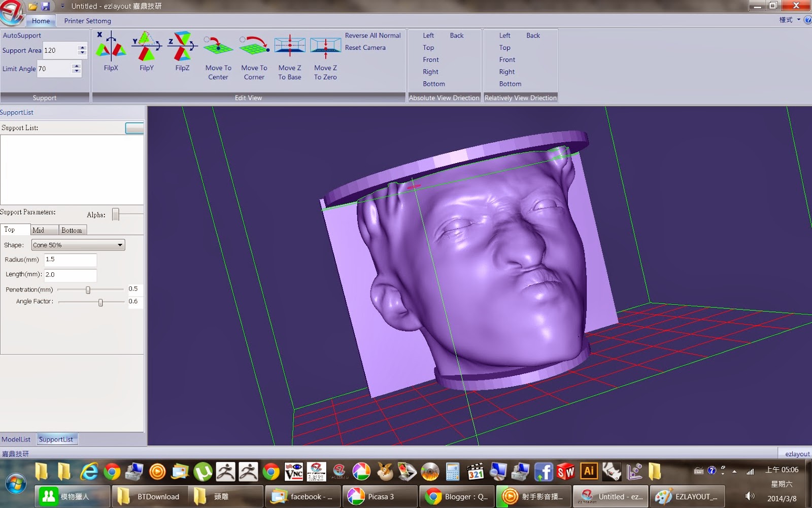Open the Calculator icon in taskbar
The height and width of the screenshot is (508, 812).
[453, 472]
